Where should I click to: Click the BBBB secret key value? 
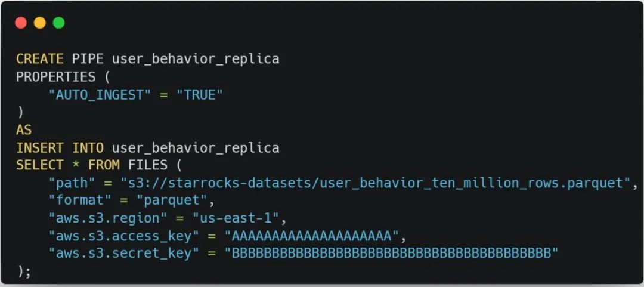[391, 253]
